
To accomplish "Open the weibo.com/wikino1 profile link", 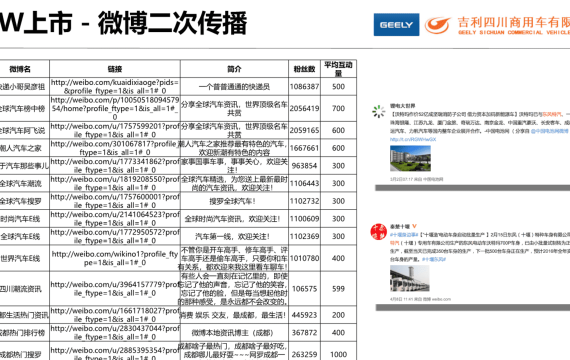I will click(115, 258).
